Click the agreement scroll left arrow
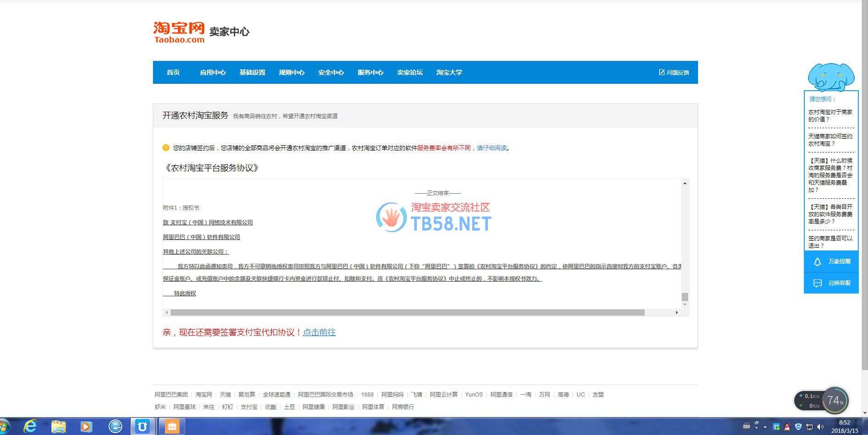Screen dimensions: 868x435 click(x=167, y=313)
